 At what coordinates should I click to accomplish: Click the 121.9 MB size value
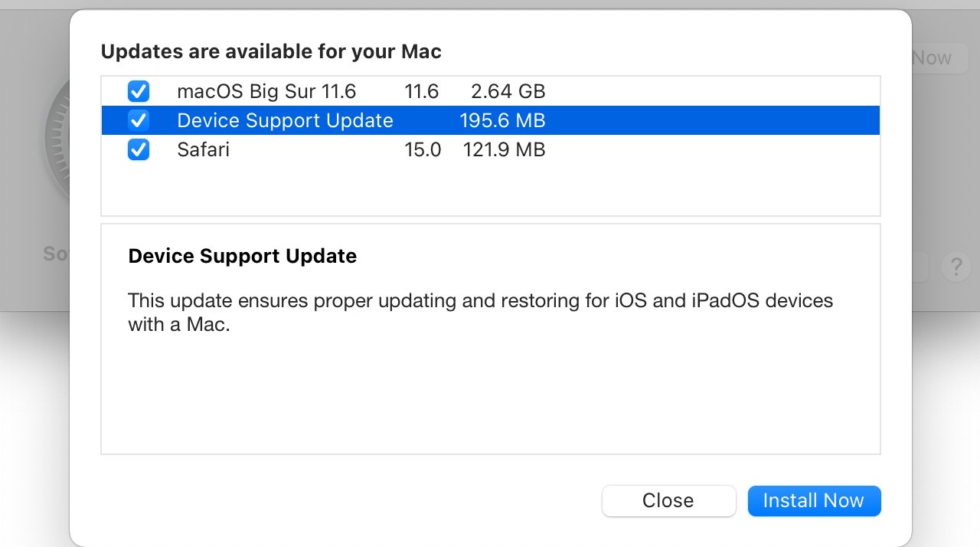[x=504, y=149]
